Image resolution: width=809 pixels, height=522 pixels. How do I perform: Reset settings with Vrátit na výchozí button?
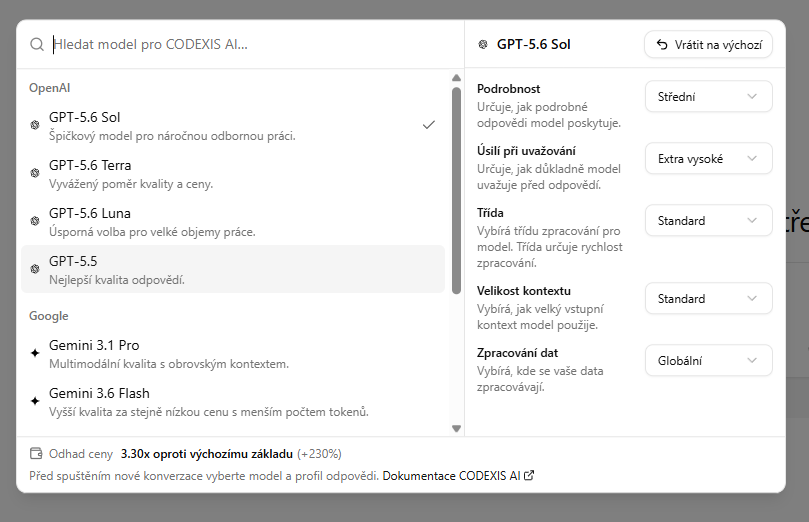pyautogui.click(x=708, y=44)
